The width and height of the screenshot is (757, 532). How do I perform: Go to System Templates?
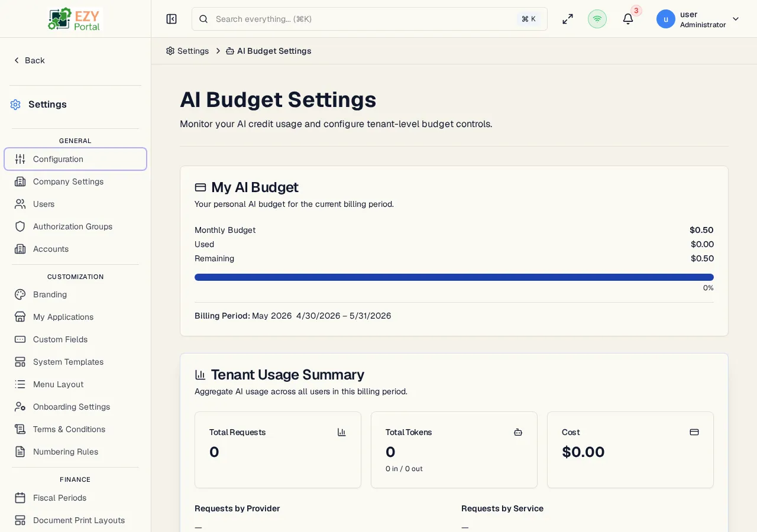pos(75,362)
